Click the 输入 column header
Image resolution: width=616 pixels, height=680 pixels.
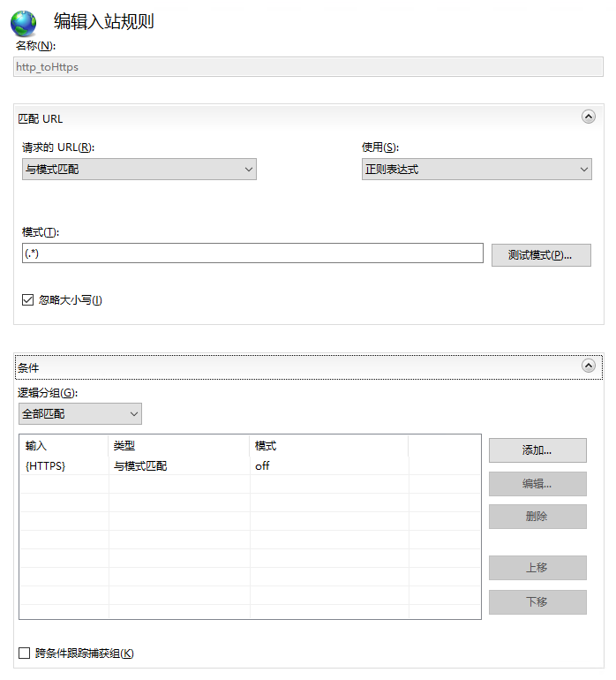(x=64, y=446)
